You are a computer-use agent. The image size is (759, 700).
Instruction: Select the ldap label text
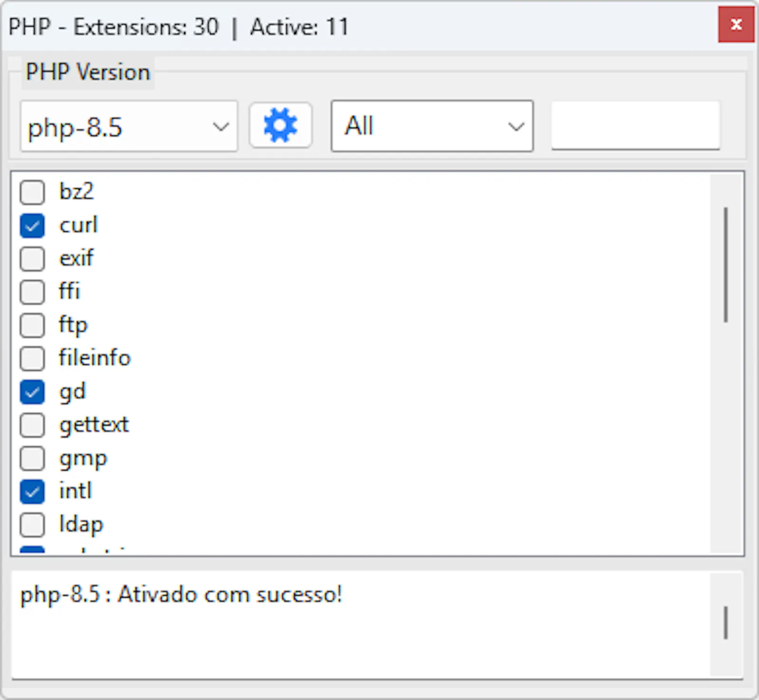coord(81,525)
